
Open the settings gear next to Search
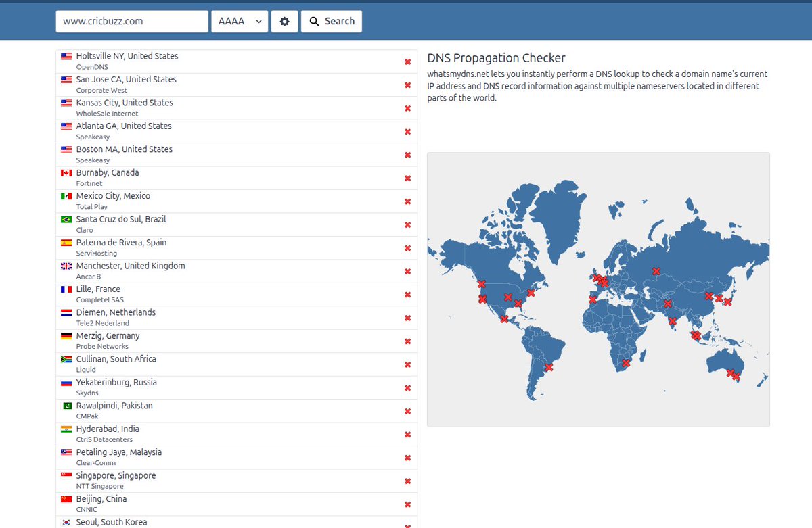click(x=284, y=21)
